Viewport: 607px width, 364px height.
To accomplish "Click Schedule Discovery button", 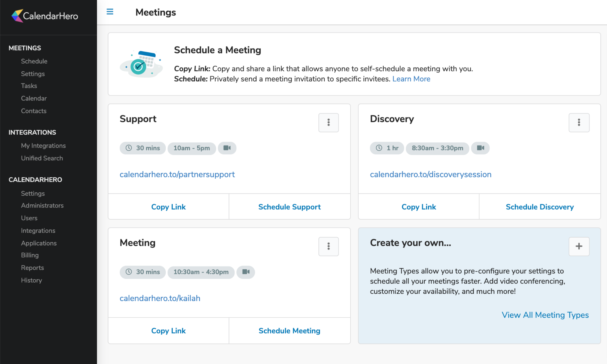I will [x=540, y=207].
